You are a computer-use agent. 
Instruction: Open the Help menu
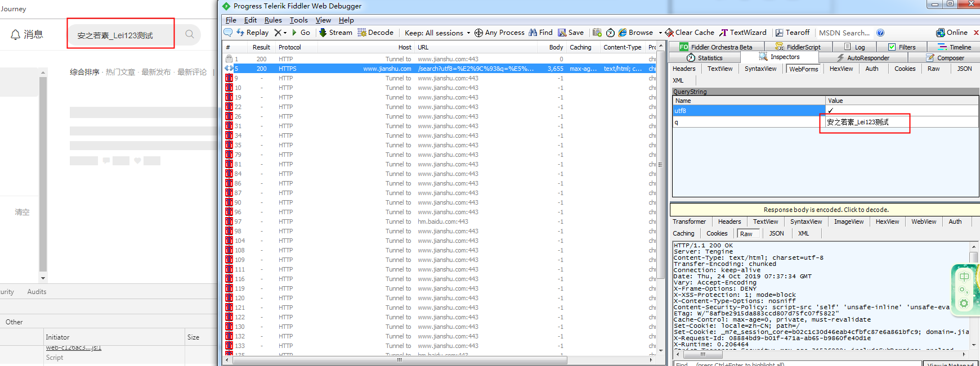click(346, 20)
